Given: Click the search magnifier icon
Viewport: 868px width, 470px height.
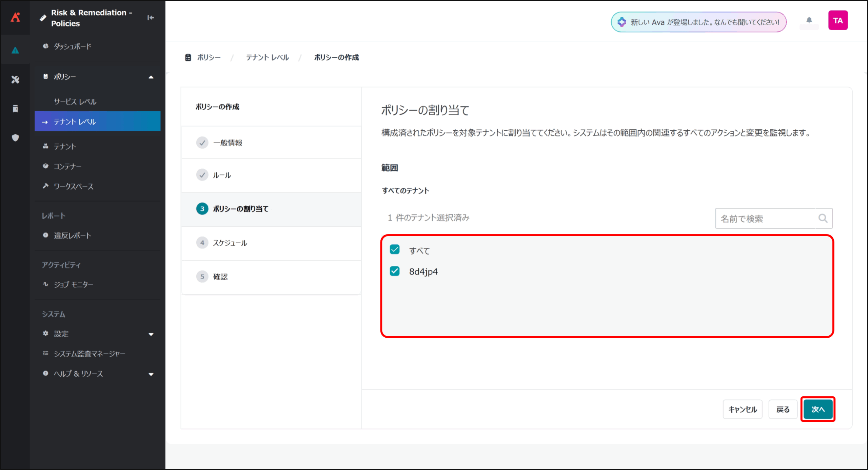Looking at the screenshot, I should (823, 218).
